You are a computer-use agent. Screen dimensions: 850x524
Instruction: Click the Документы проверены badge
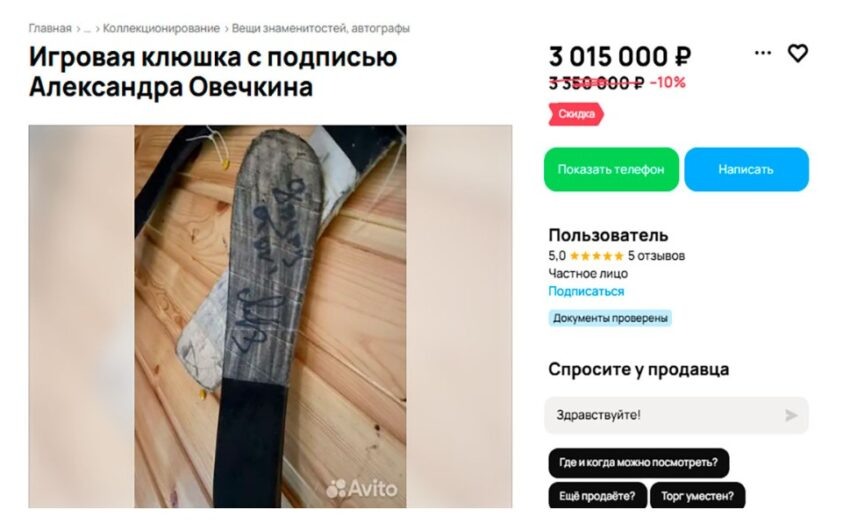(x=610, y=318)
